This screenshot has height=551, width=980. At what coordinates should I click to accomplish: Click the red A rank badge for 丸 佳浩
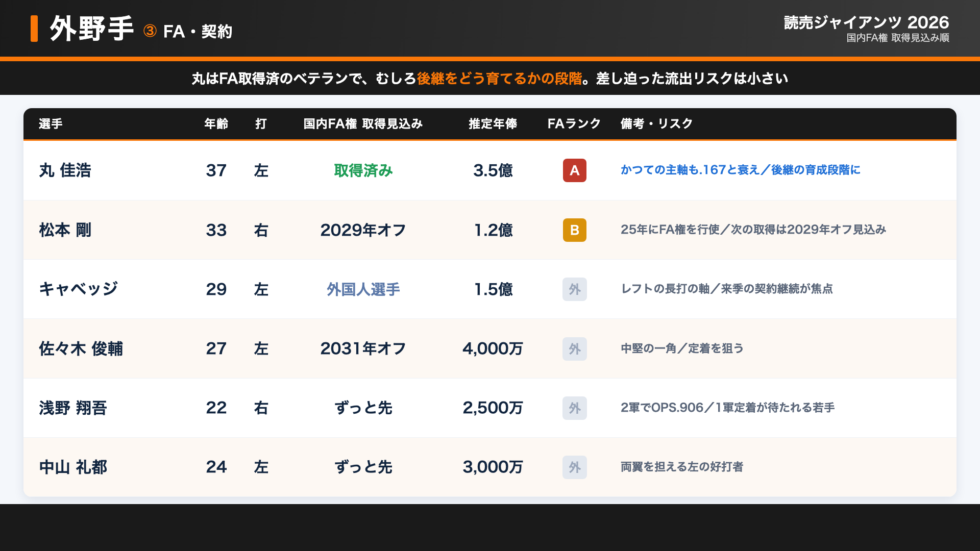click(x=574, y=170)
